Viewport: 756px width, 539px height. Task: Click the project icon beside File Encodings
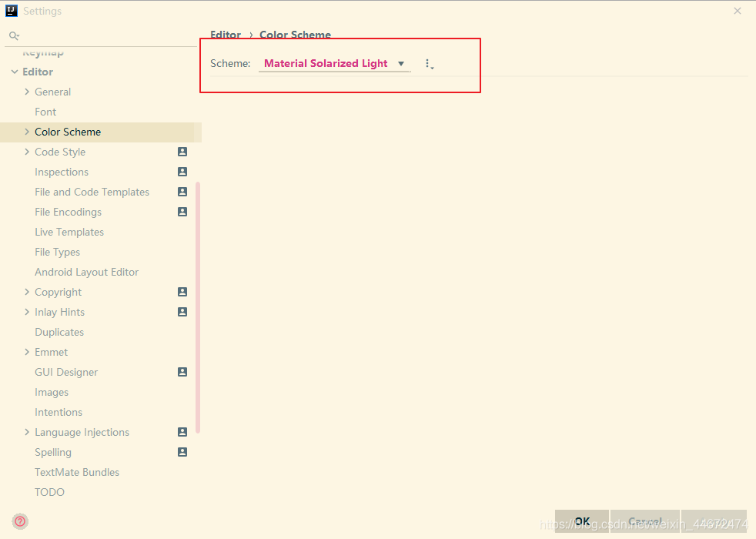pos(182,212)
